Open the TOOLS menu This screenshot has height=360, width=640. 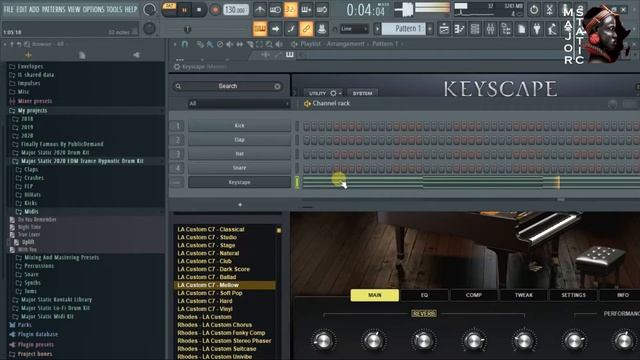click(114, 9)
